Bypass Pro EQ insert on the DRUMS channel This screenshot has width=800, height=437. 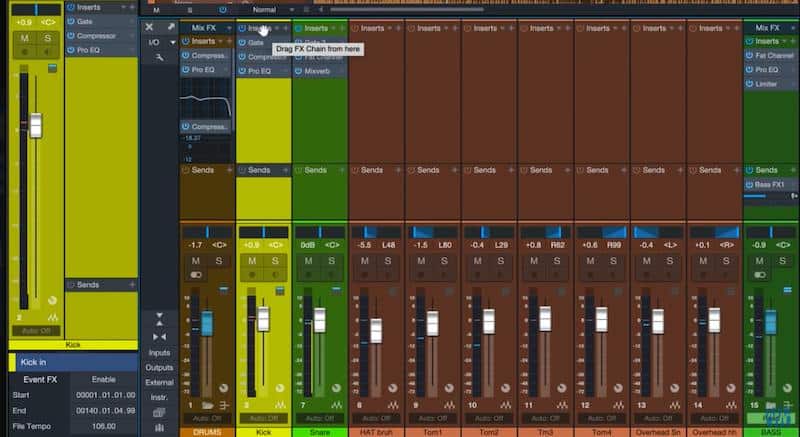point(186,69)
